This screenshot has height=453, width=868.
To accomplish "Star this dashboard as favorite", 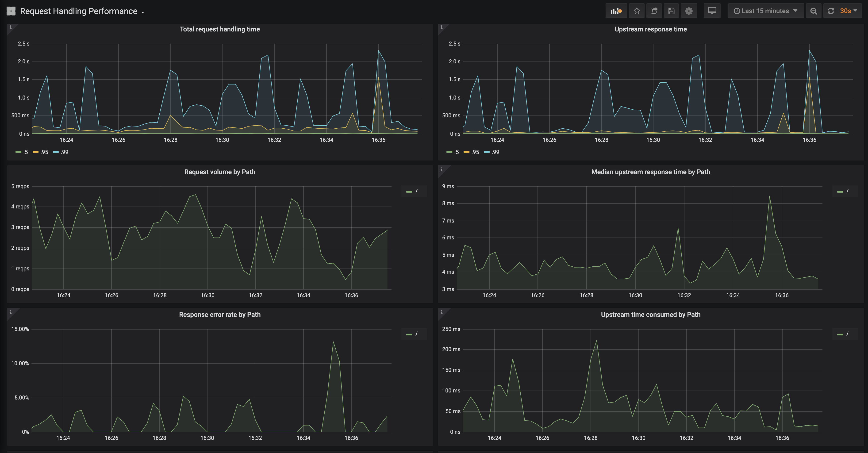I will pos(637,11).
